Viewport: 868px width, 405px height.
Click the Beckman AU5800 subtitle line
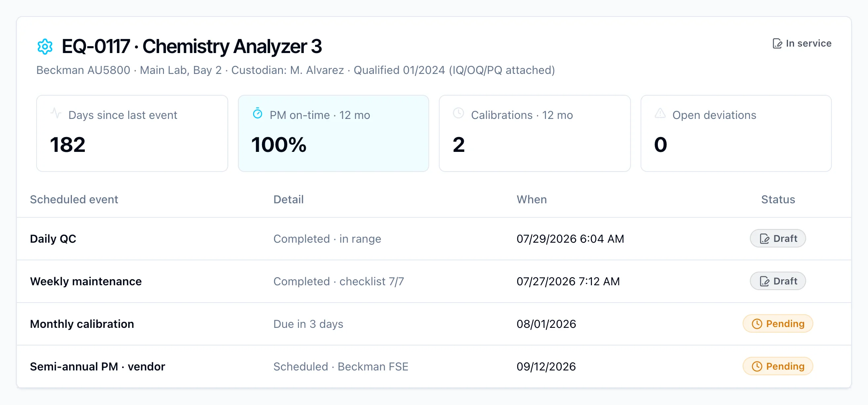click(x=295, y=70)
